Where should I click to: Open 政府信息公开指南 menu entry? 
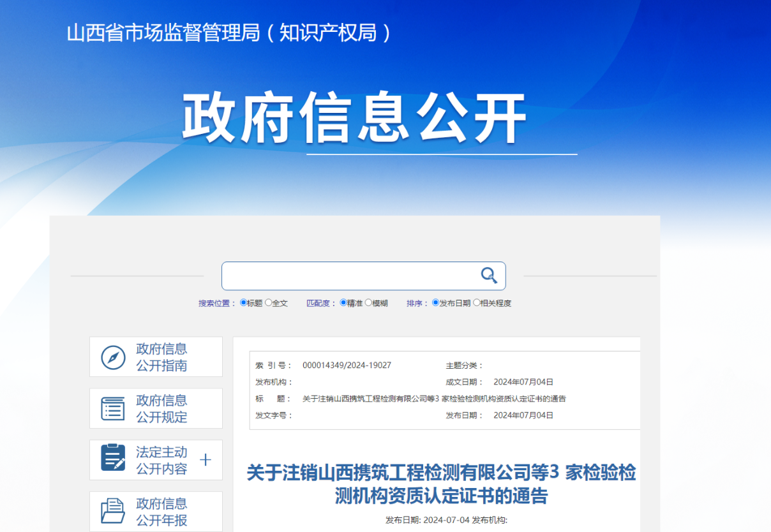(x=156, y=357)
